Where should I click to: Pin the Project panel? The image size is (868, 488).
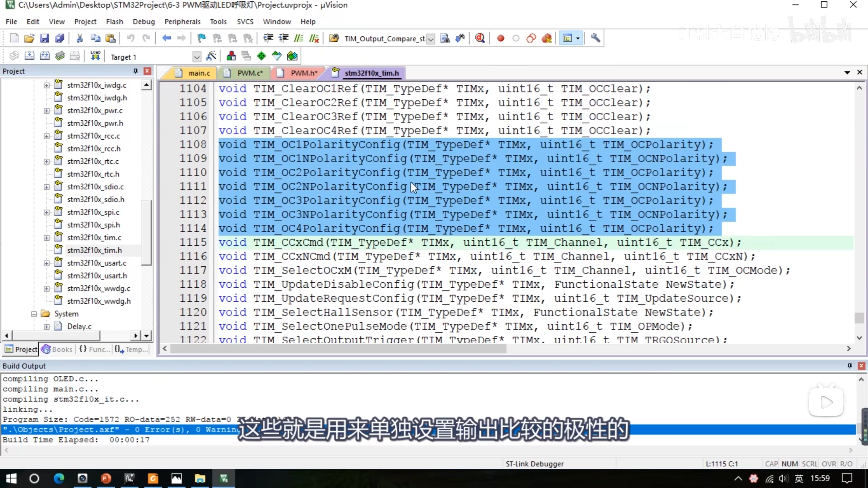coord(136,71)
